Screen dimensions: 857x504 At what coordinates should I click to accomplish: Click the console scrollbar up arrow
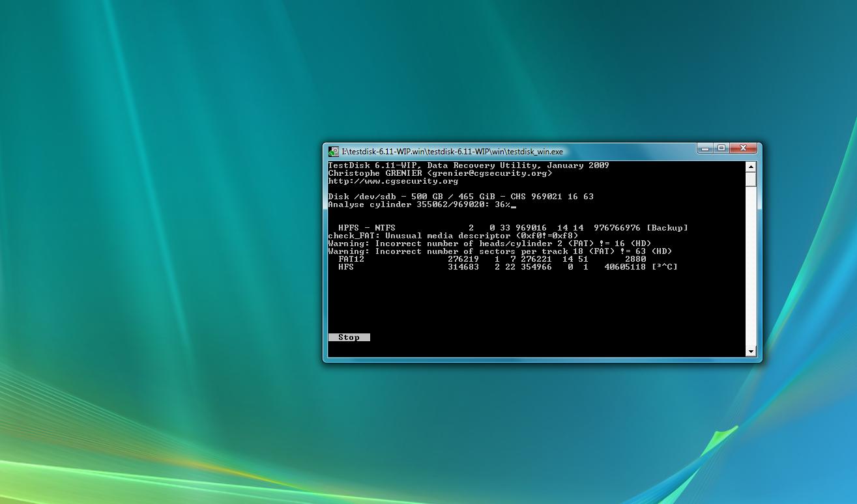pos(751,167)
